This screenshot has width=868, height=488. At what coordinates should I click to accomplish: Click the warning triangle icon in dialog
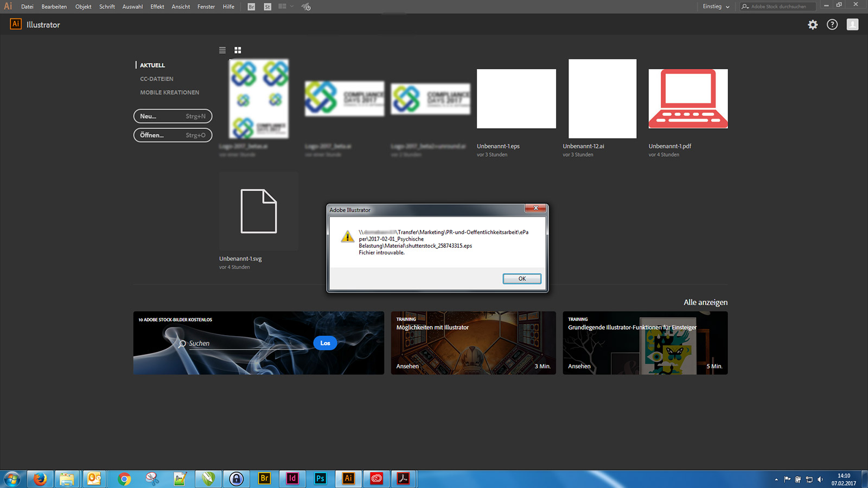(347, 237)
